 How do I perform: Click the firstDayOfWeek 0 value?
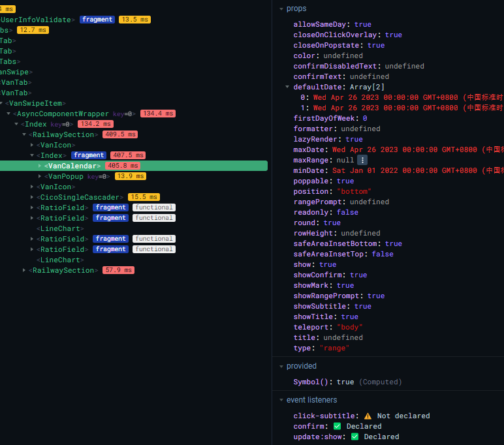(365, 118)
